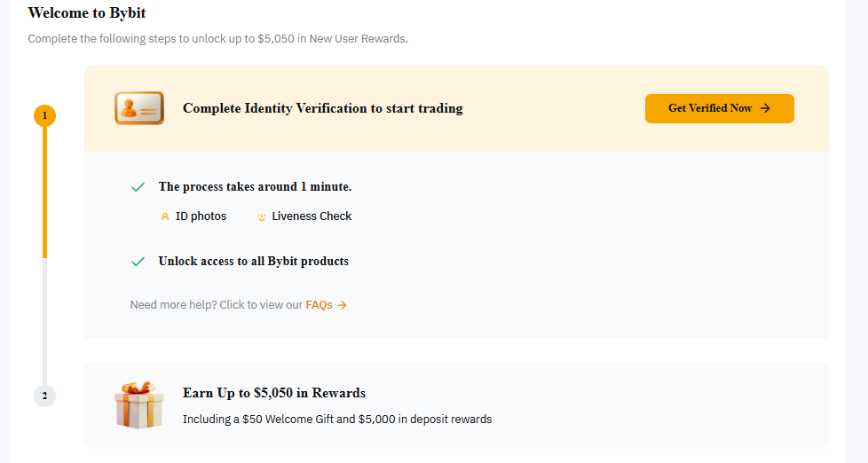Click the $50 Welcome Gift description text

click(x=337, y=419)
